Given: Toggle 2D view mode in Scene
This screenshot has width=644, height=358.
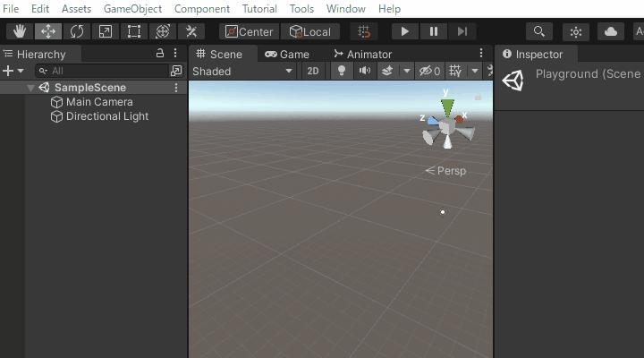Looking at the screenshot, I should pyautogui.click(x=312, y=71).
